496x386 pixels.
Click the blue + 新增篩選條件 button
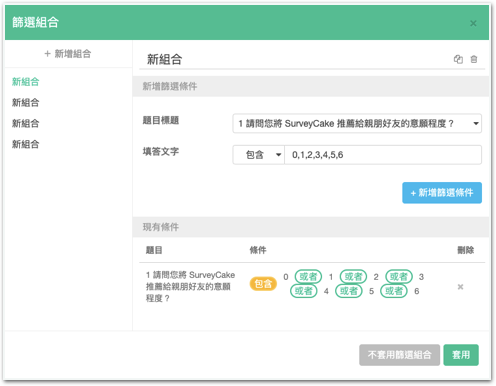pos(442,193)
